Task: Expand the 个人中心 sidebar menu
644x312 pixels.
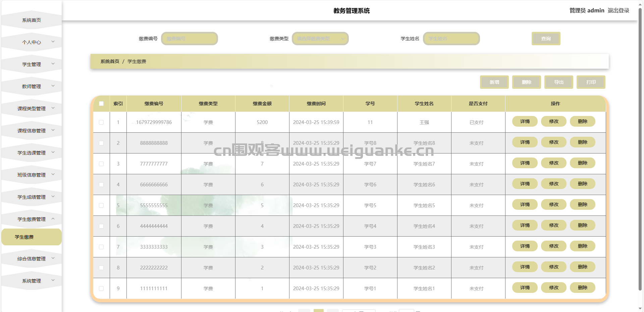Action: (x=32, y=42)
